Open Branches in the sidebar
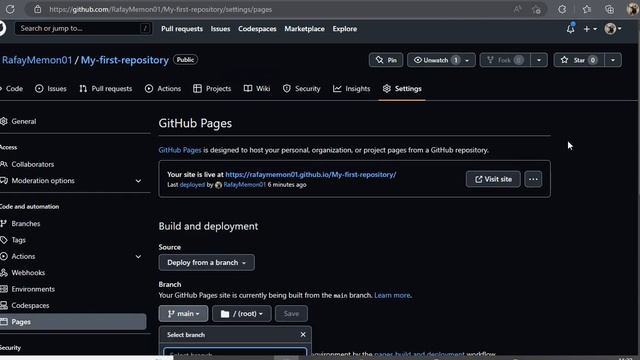Viewport: 640px width, 360px height. coord(26,223)
